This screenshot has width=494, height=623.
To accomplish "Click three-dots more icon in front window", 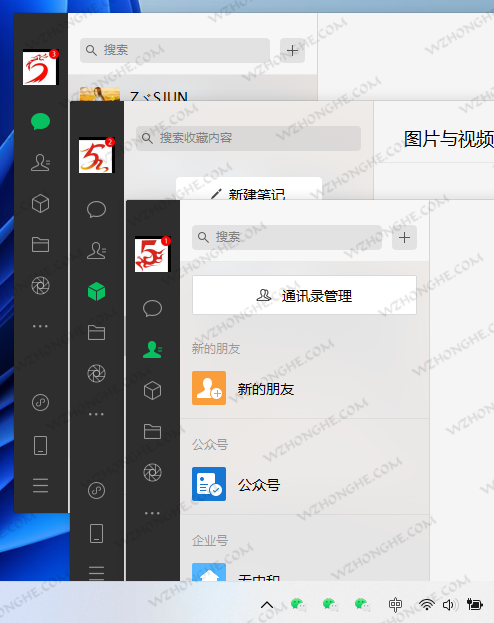I will pos(153,513).
